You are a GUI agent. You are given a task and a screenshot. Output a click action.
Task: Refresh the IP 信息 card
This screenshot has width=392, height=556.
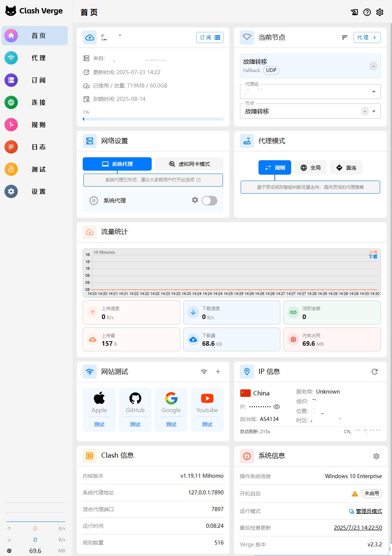[375, 372]
